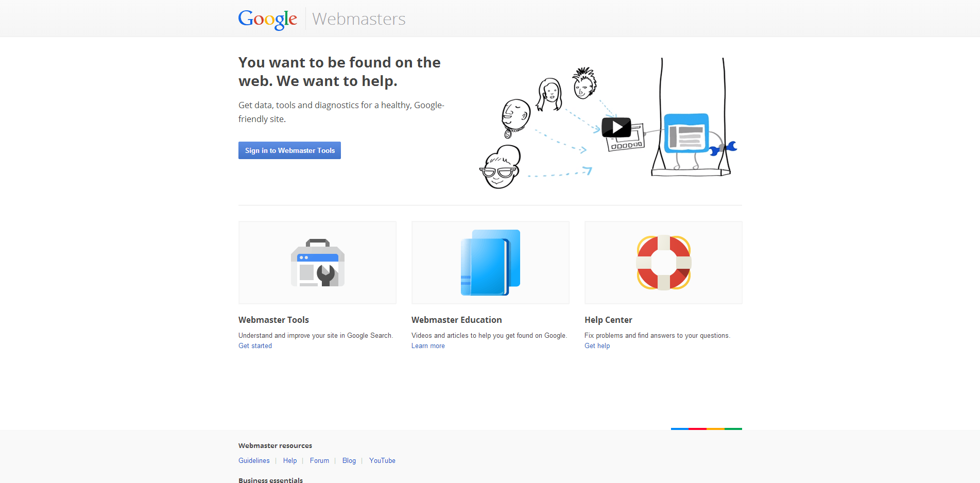This screenshot has width=980, height=483.
Task: Follow the Learn more link
Action: pyautogui.click(x=428, y=346)
